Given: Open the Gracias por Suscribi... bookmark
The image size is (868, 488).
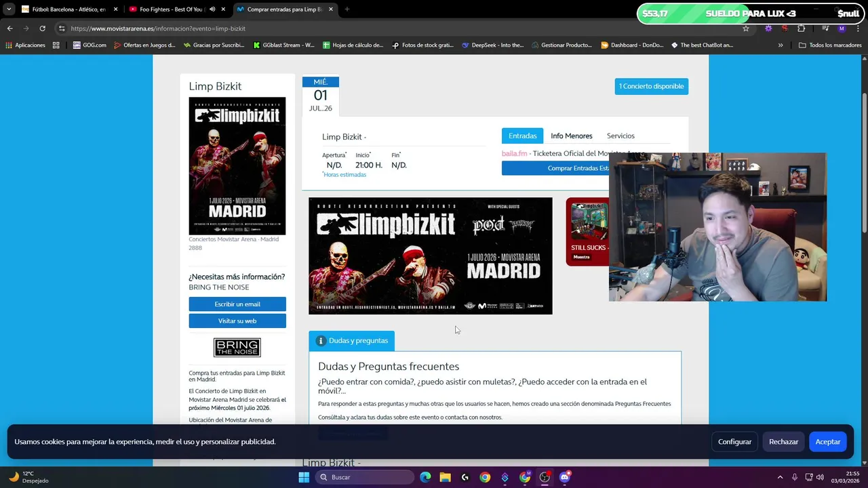Looking at the screenshot, I should (214, 45).
